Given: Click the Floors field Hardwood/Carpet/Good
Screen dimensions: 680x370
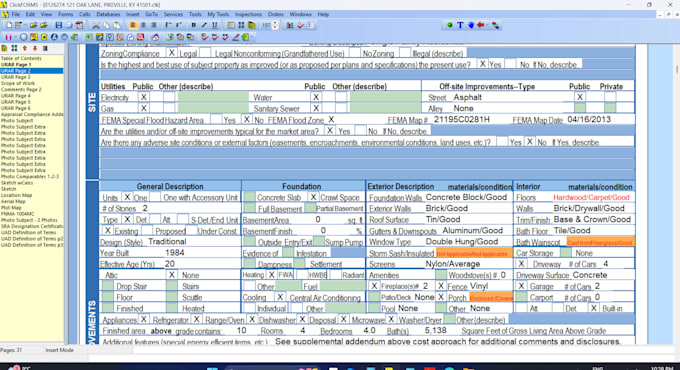Looking at the screenshot, I should point(591,197).
